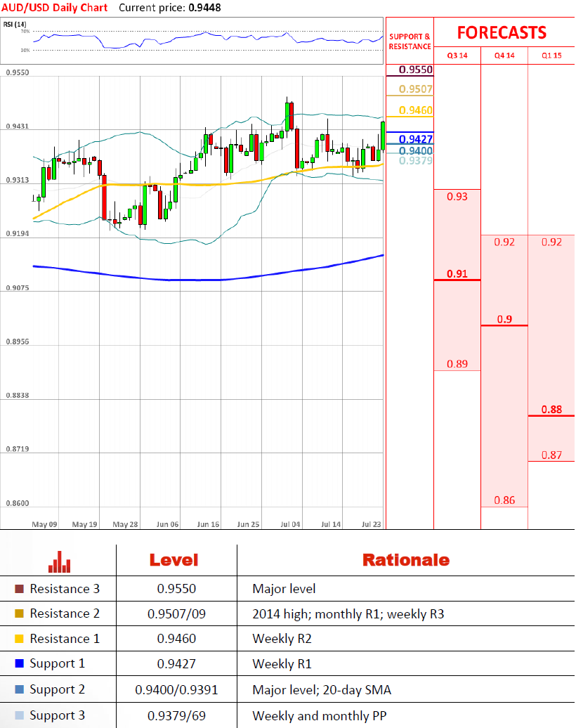Select the Q3 14 forecast column header
Image resolution: width=576 pixels, height=728 pixels.
point(457,56)
